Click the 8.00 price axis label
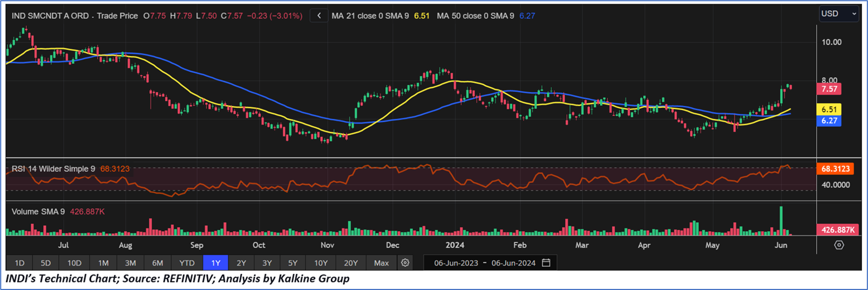868x290 pixels. pyautogui.click(x=829, y=80)
